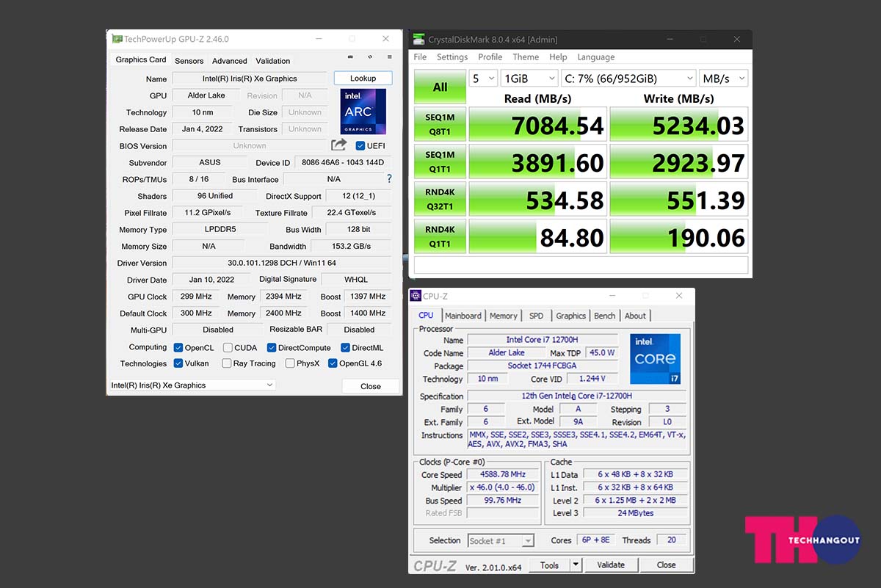Toggle the OpenGL 4.6 checkbox
This screenshot has height=588, width=881.
tap(333, 363)
